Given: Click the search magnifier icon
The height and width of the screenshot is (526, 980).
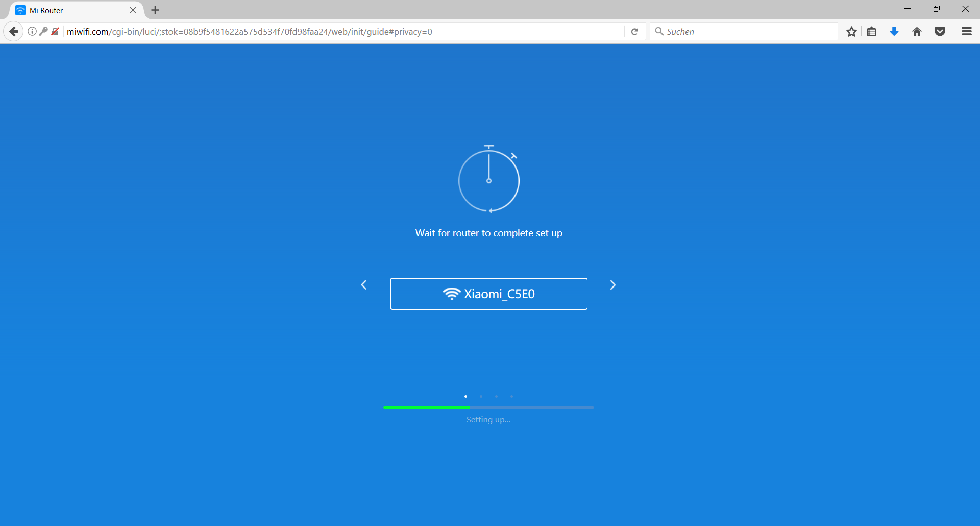Looking at the screenshot, I should pyautogui.click(x=659, y=32).
